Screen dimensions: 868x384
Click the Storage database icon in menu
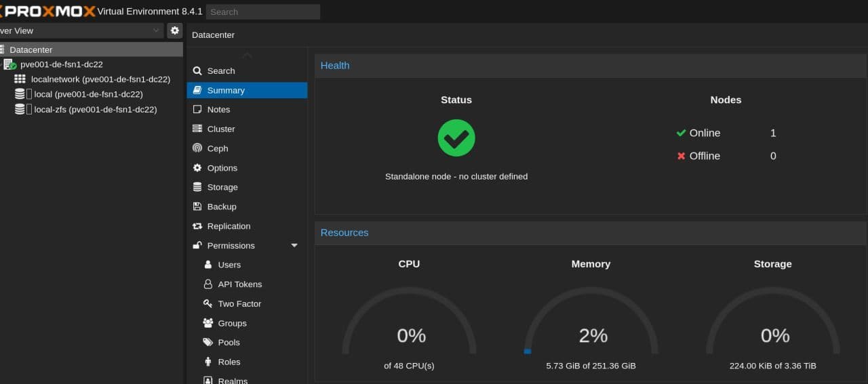click(197, 187)
